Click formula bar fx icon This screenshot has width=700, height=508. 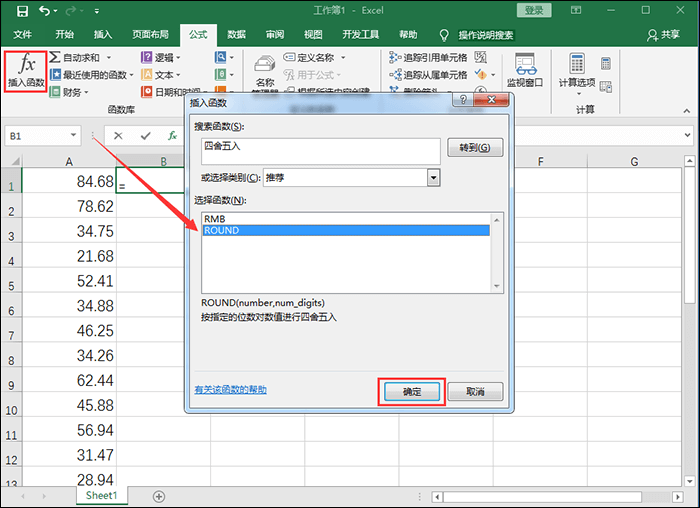pyautogui.click(x=173, y=135)
